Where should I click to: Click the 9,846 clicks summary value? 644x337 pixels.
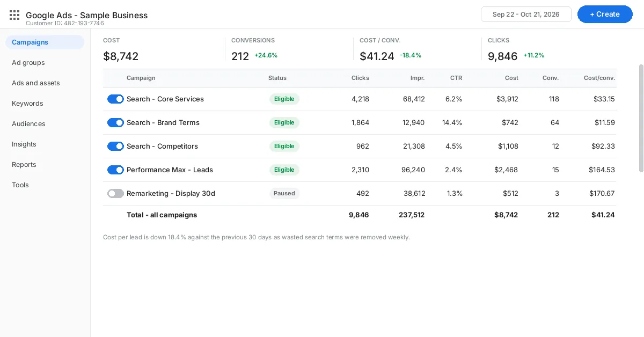[x=503, y=56]
